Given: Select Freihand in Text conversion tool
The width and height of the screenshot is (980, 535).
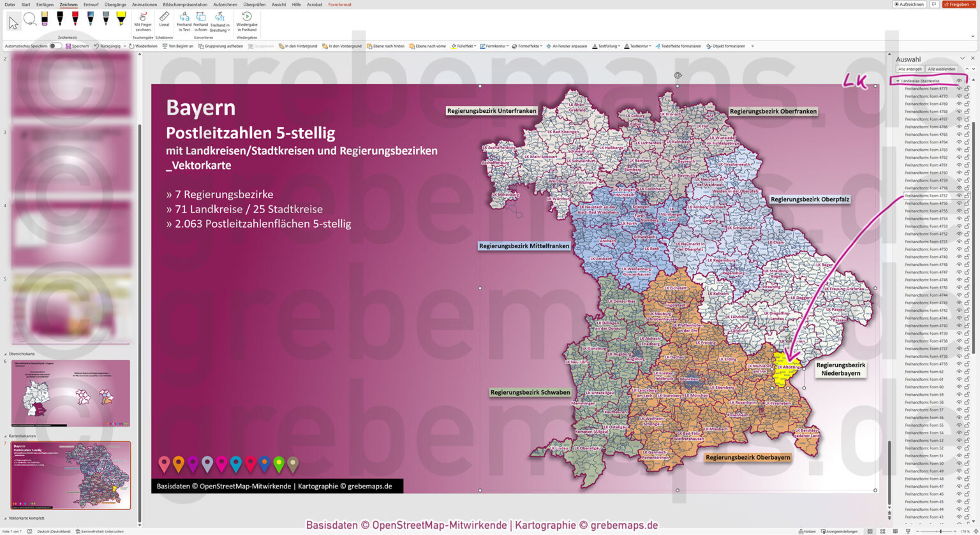Looking at the screenshot, I should [x=184, y=22].
